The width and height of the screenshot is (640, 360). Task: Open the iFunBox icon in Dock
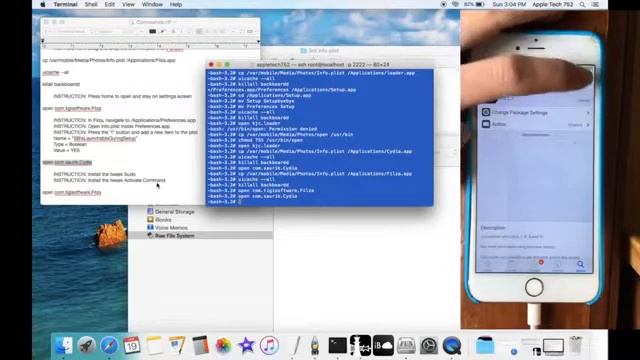(x=406, y=345)
